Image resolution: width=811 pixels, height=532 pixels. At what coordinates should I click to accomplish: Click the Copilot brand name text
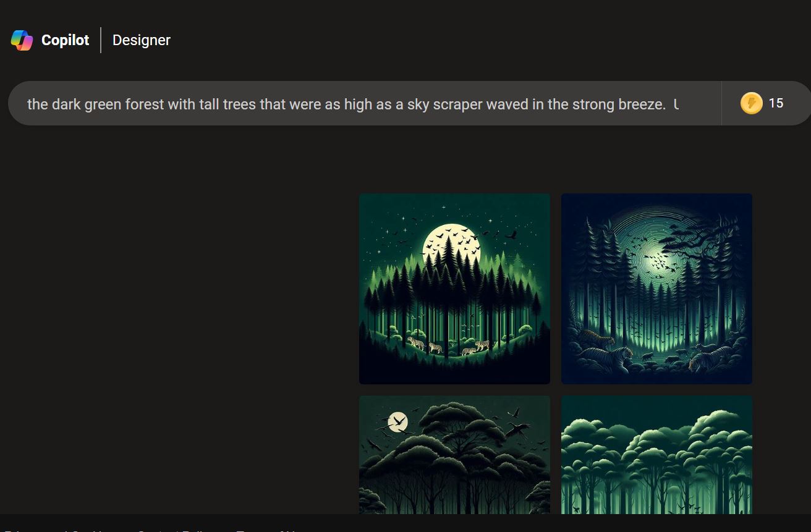point(65,40)
